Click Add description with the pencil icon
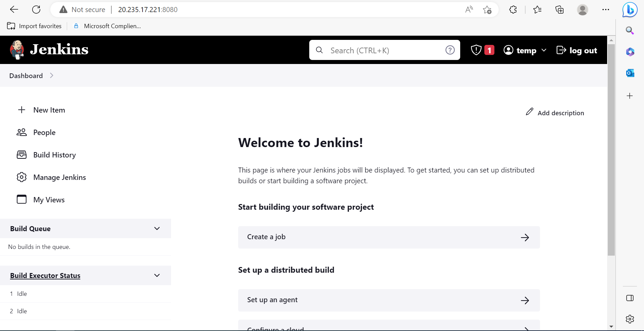Screen dimensions: 644x331 pos(555,113)
